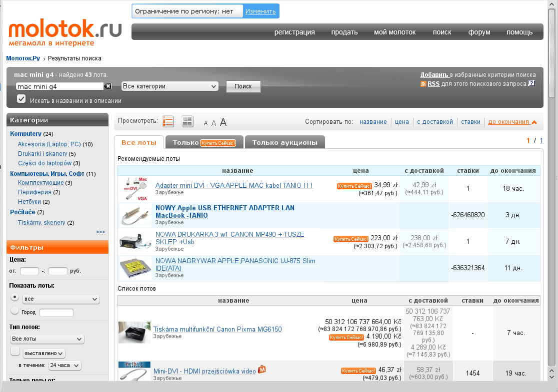Switch to list view icon

coord(168,121)
